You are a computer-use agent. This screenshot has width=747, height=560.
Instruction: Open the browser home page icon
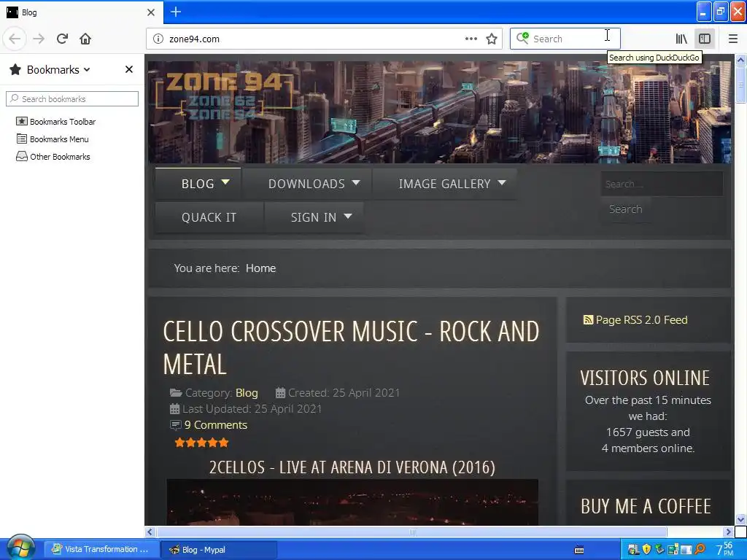click(x=85, y=39)
